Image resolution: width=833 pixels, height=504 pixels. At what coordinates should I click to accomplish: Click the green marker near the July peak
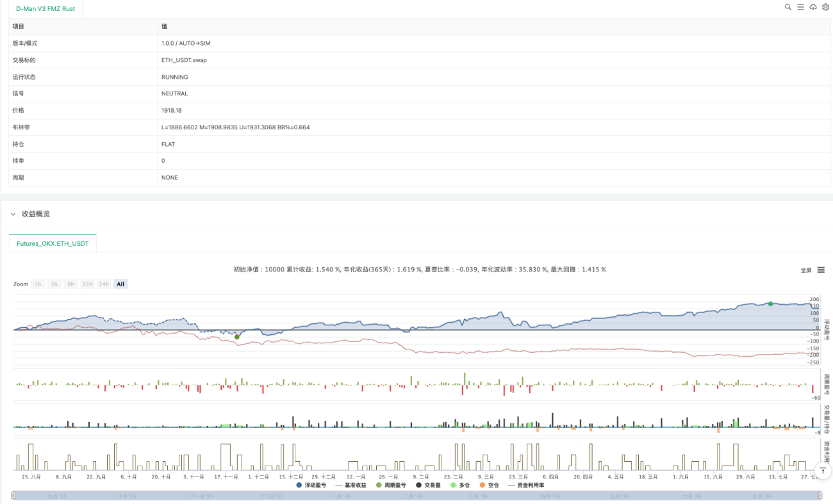click(770, 303)
